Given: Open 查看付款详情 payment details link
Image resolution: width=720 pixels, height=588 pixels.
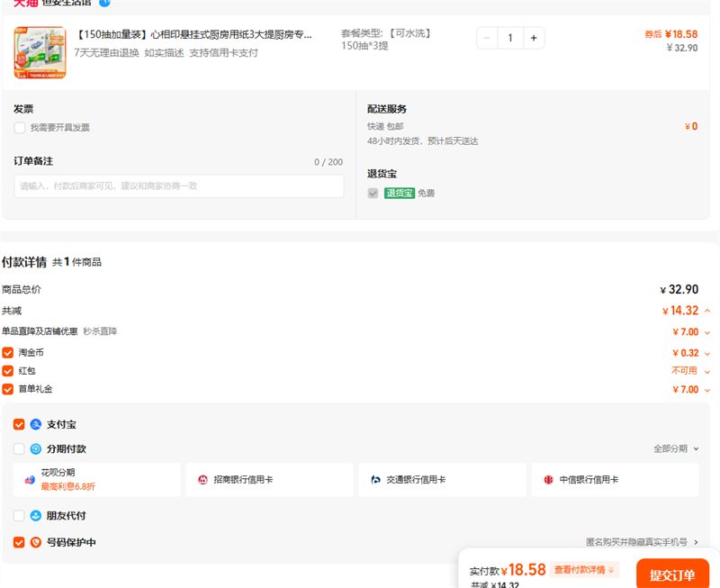Looking at the screenshot, I should point(585,570).
